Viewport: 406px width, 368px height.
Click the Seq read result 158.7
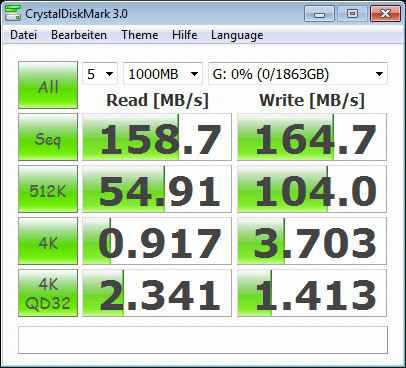(157, 137)
